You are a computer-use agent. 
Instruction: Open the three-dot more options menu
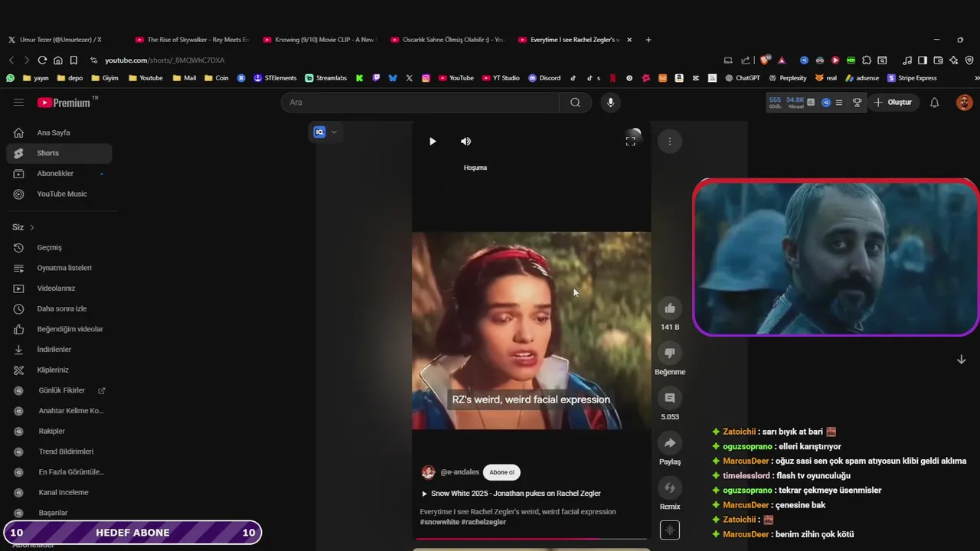click(670, 141)
